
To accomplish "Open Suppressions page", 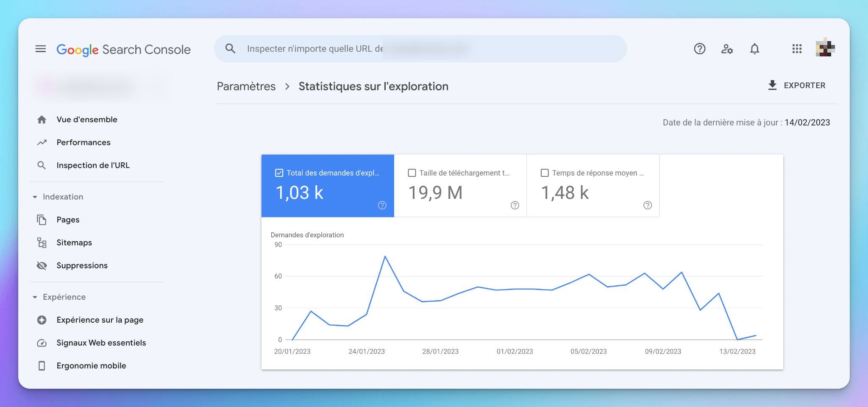I will [x=82, y=265].
